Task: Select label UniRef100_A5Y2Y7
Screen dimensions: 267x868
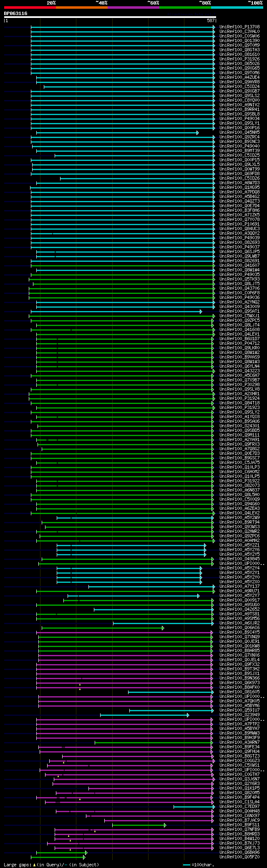Action: [x=239, y=596]
